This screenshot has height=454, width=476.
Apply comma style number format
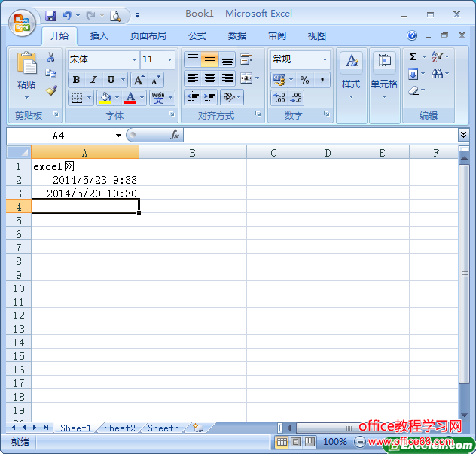coord(322,80)
